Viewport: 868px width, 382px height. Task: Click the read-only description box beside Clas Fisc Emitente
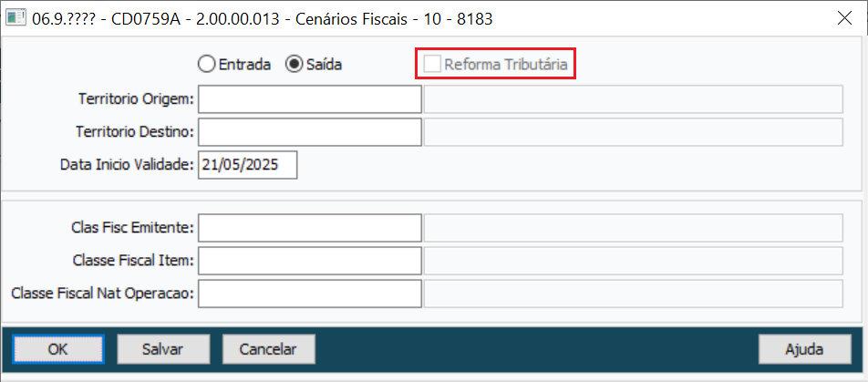(633, 227)
